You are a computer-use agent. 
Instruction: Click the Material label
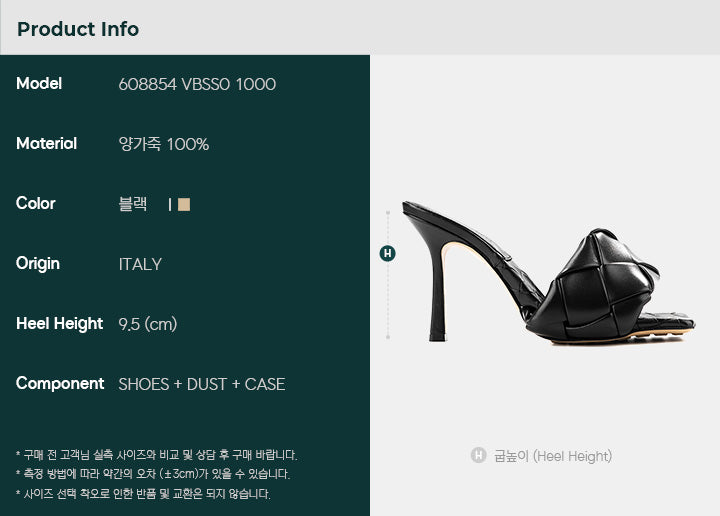coord(46,144)
